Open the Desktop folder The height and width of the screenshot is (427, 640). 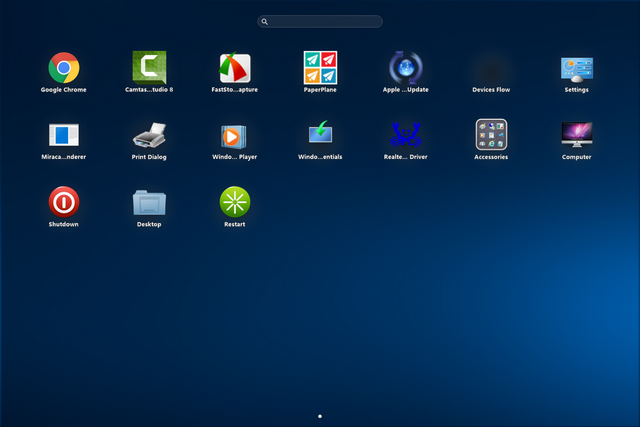149,202
